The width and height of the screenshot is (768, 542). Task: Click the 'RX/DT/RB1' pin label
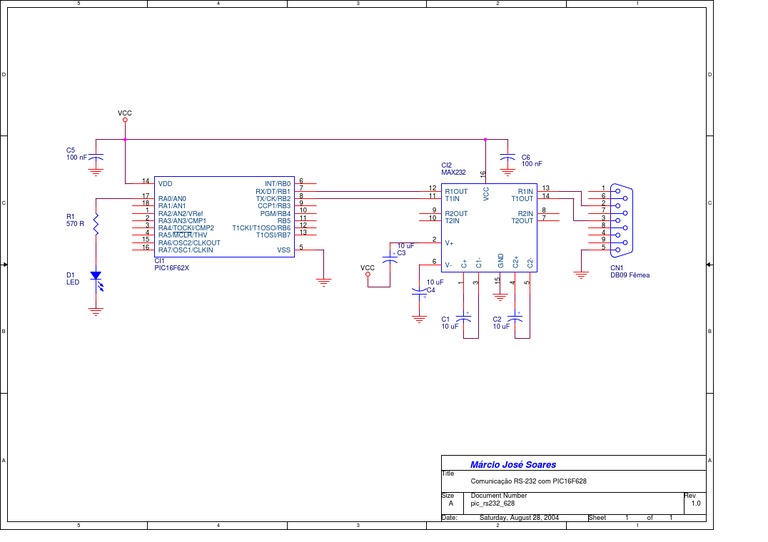click(x=273, y=191)
